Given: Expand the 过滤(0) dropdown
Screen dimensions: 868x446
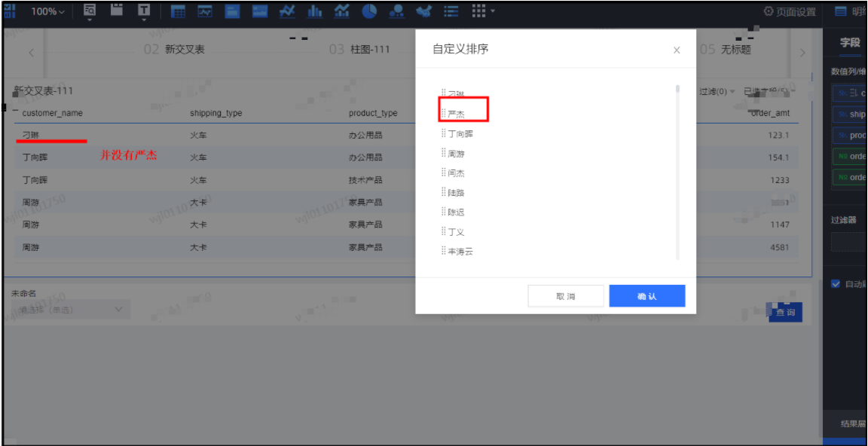Looking at the screenshot, I should [717, 91].
